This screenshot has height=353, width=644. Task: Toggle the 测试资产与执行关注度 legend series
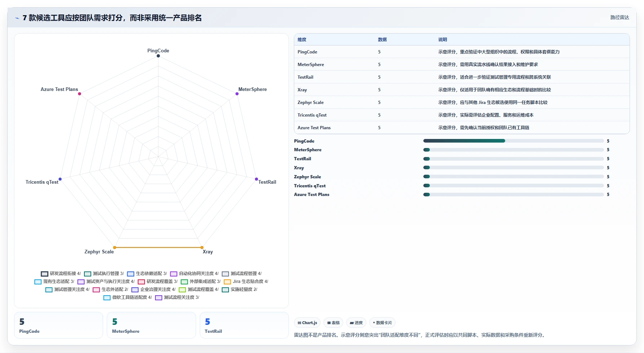[106, 282]
